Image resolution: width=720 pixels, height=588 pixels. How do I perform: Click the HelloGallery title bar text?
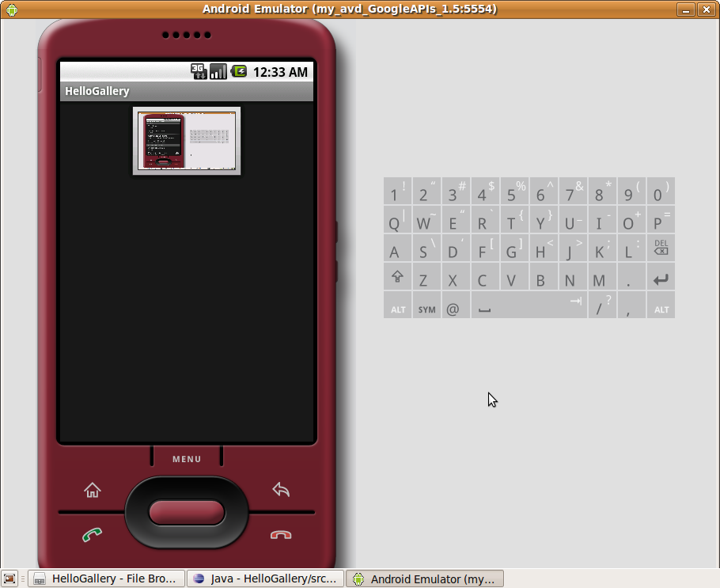[97, 91]
